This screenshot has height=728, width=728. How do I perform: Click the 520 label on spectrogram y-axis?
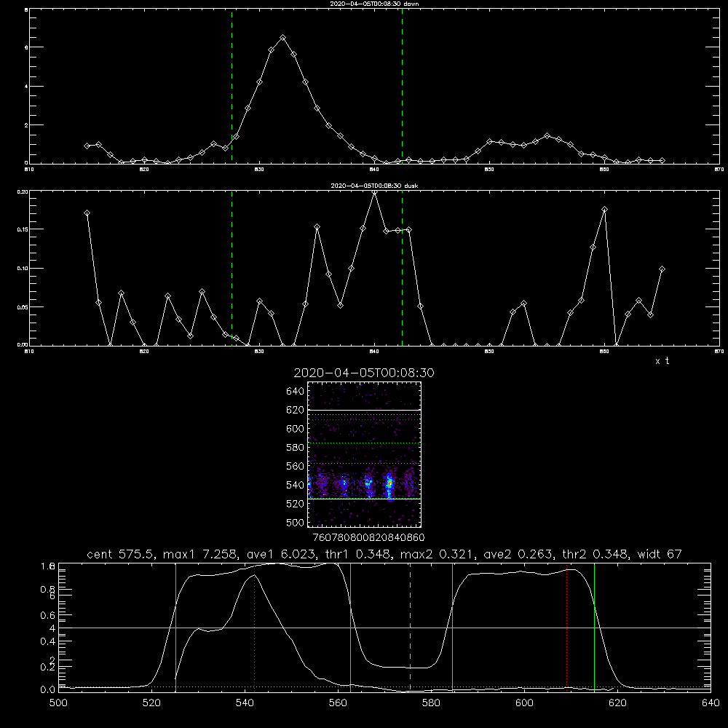pyautogui.click(x=296, y=504)
